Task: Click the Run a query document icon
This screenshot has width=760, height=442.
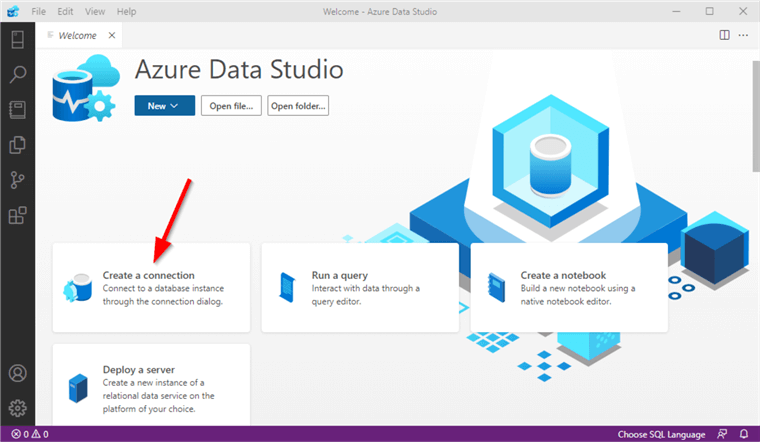Action: point(287,287)
